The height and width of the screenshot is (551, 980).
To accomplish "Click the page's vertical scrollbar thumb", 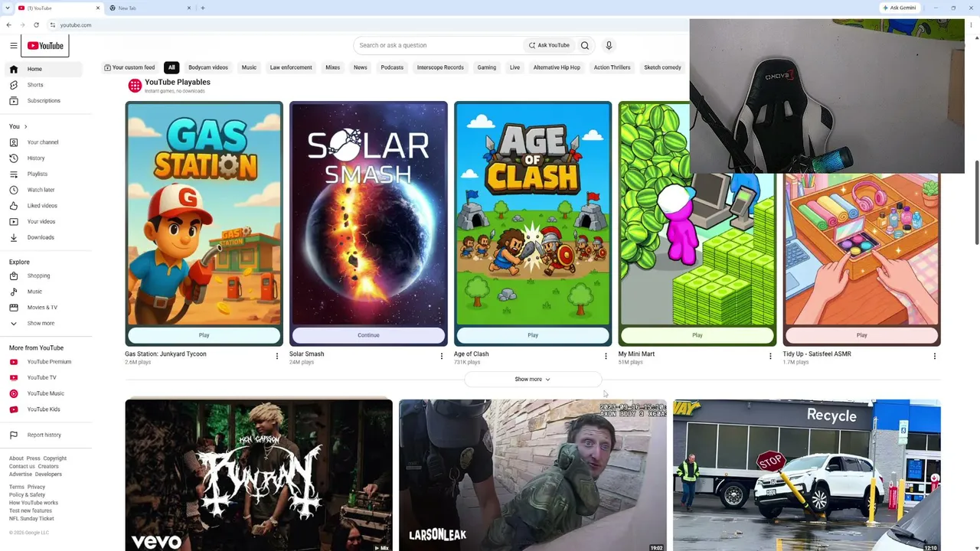I will tap(976, 203).
